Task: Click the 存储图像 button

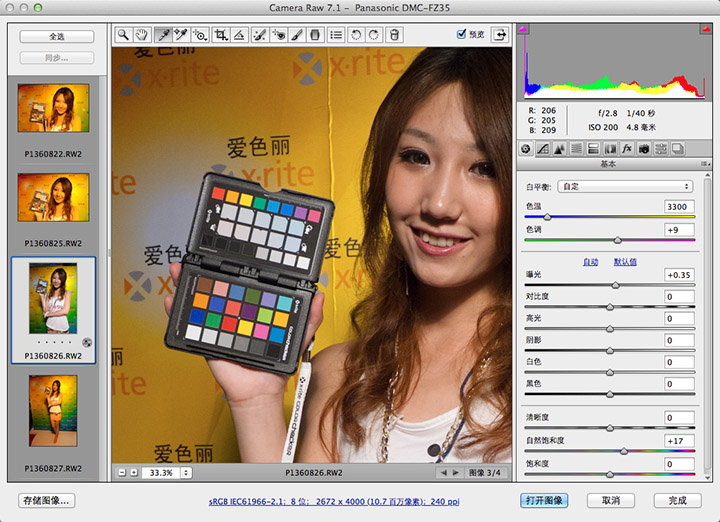Action: [47, 500]
